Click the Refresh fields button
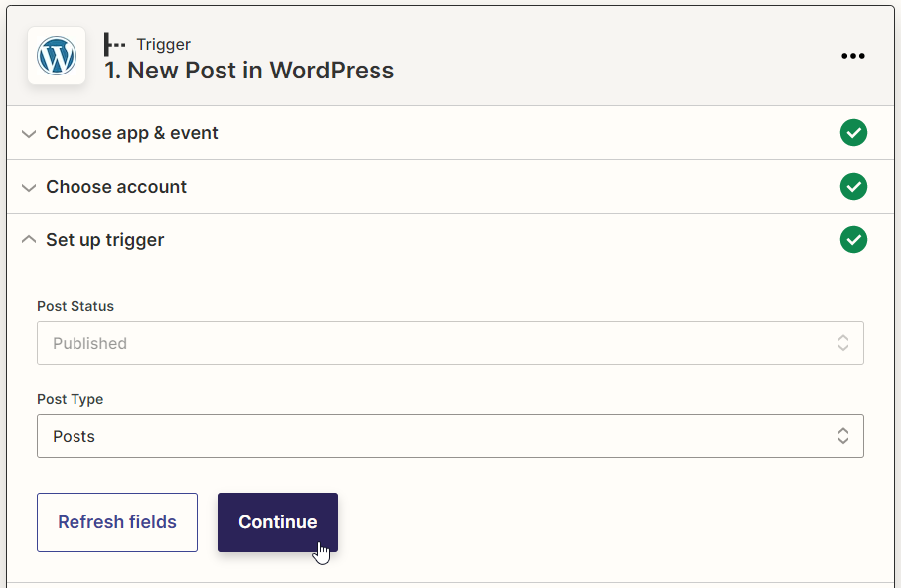 click(117, 522)
